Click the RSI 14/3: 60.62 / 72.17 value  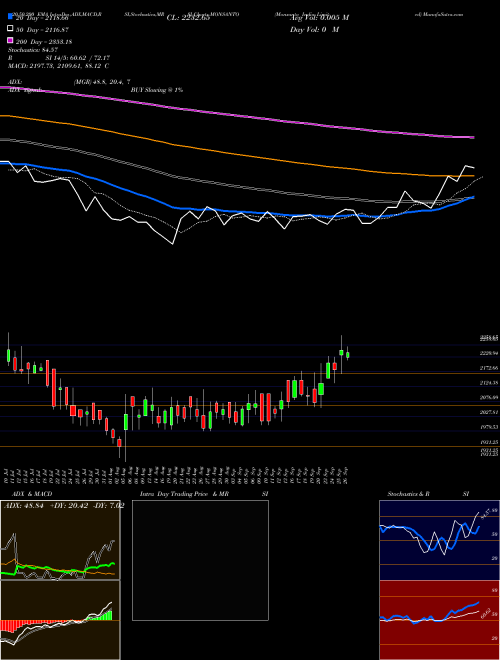click(x=78, y=58)
